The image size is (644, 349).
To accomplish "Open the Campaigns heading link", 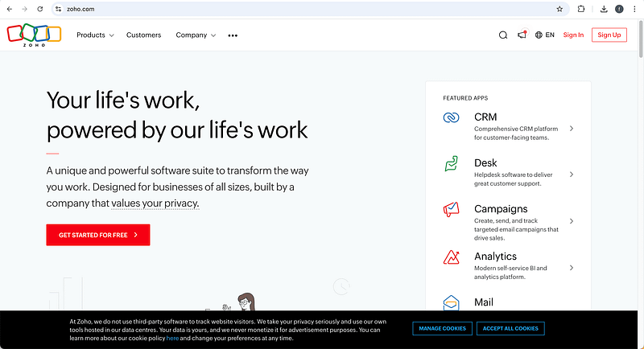I will click(x=501, y=209).
